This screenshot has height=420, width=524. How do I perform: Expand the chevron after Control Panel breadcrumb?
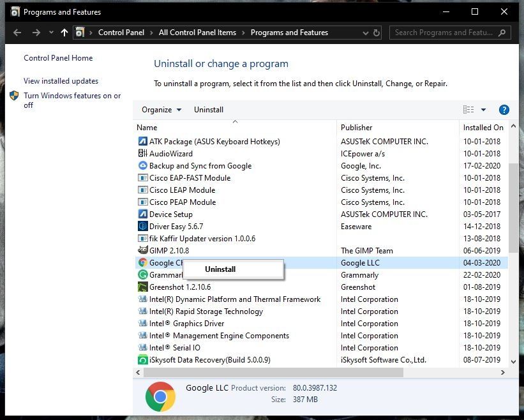[151, 33]
